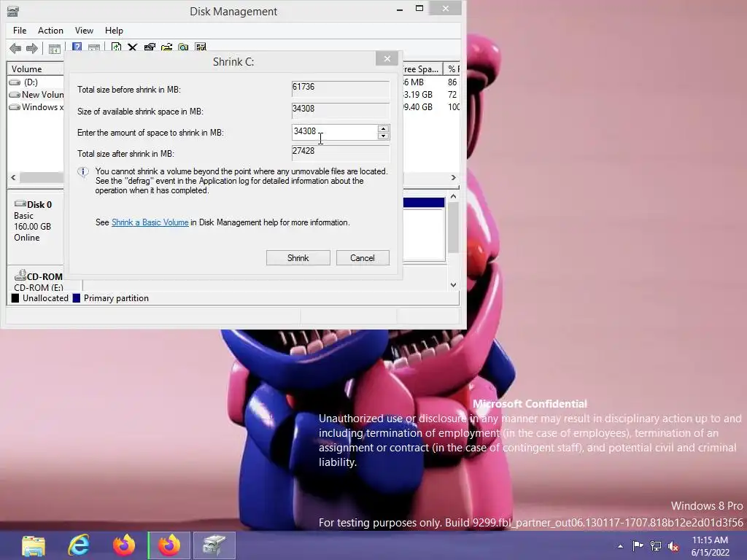Click the Cancel button in Shrink dialog
Viewport: 747px width, 560px height.
(x=363, y=258)
